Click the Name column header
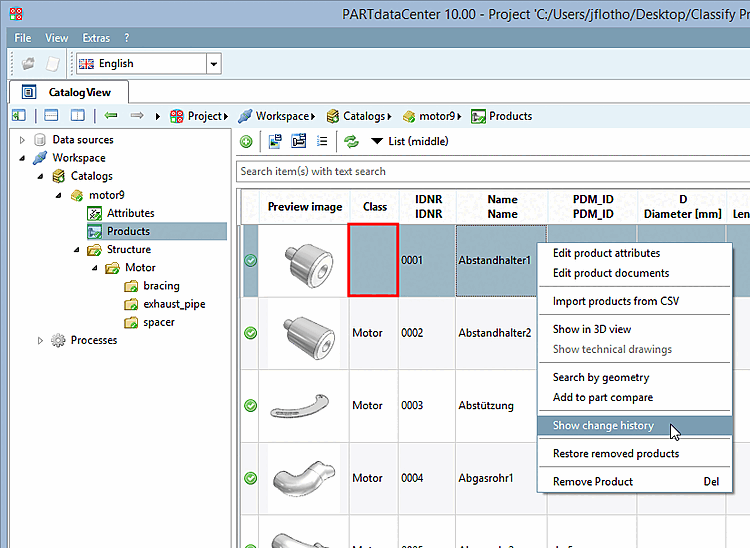 pos(502,207)
